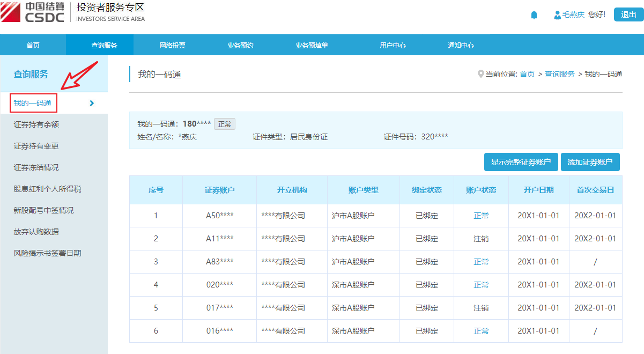Click 正常 status link for account A50****

pyautogui.click(x=481, y=216)
